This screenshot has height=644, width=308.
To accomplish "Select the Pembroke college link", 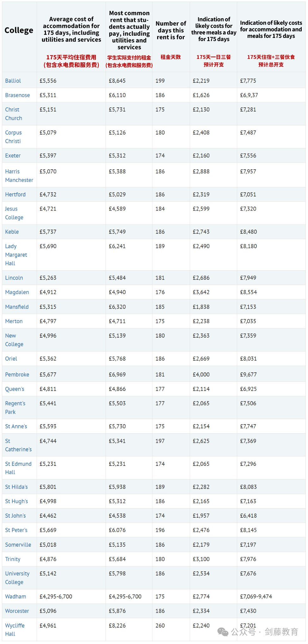I will [x=17, y=374].
